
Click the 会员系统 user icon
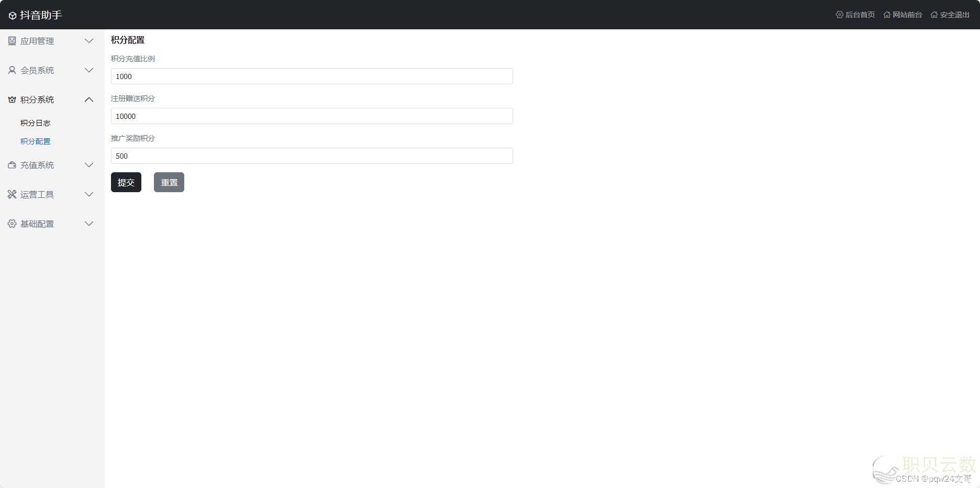[12, 70]
